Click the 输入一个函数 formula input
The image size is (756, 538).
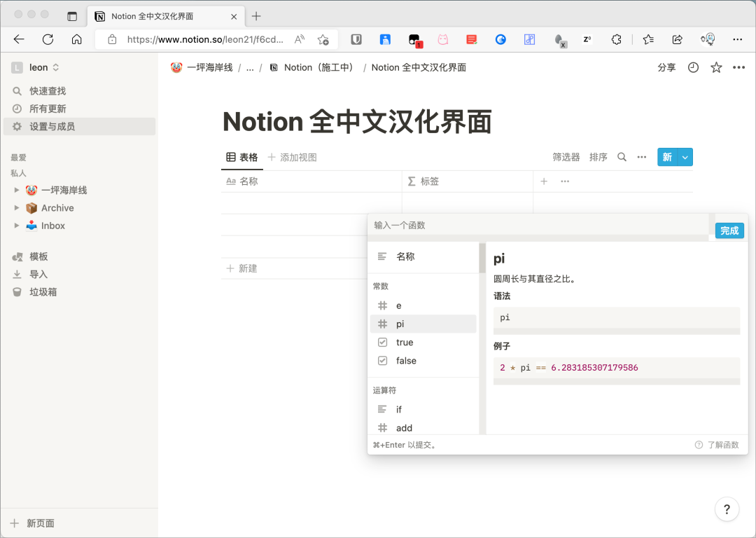(538, 226)
